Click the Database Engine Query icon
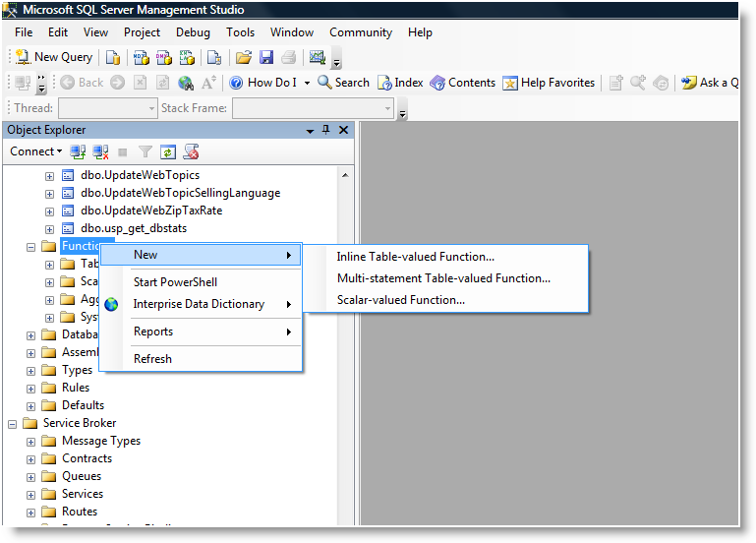Image resolution: width=756 pixels, height=543 pixels. (x=113, y=57)
